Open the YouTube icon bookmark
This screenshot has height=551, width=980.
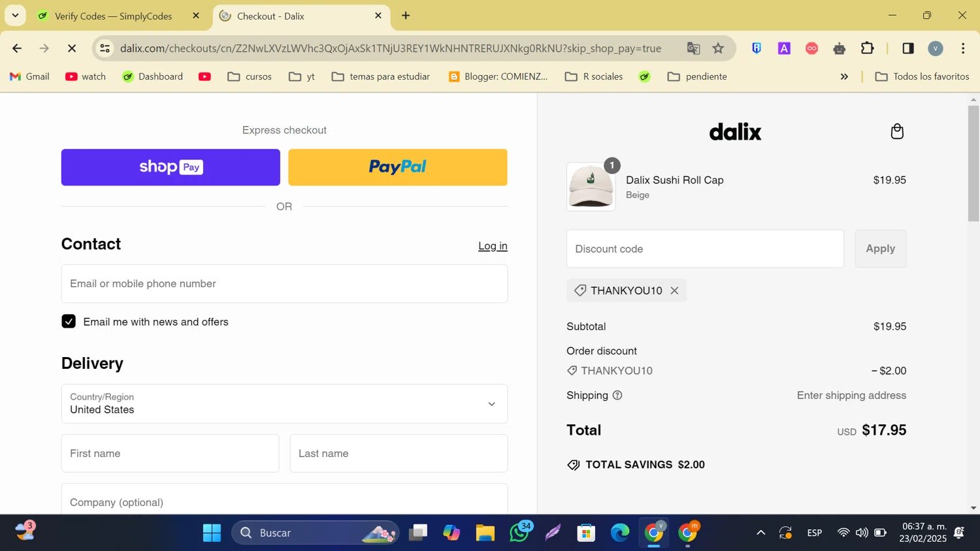point(204,76)
